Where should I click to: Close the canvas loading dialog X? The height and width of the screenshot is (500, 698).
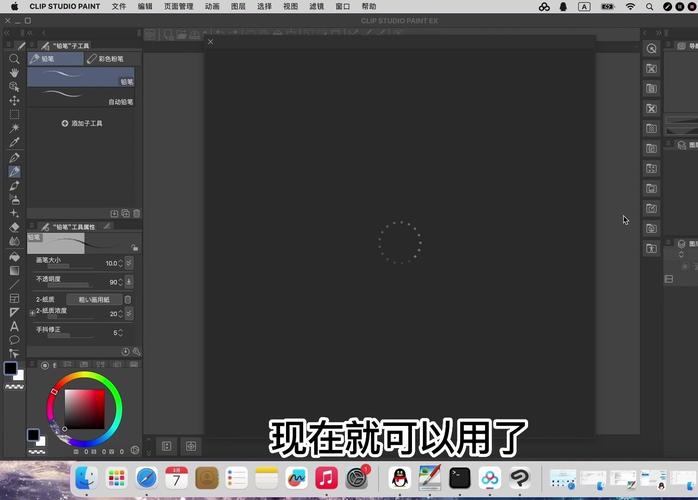[211, 41]
